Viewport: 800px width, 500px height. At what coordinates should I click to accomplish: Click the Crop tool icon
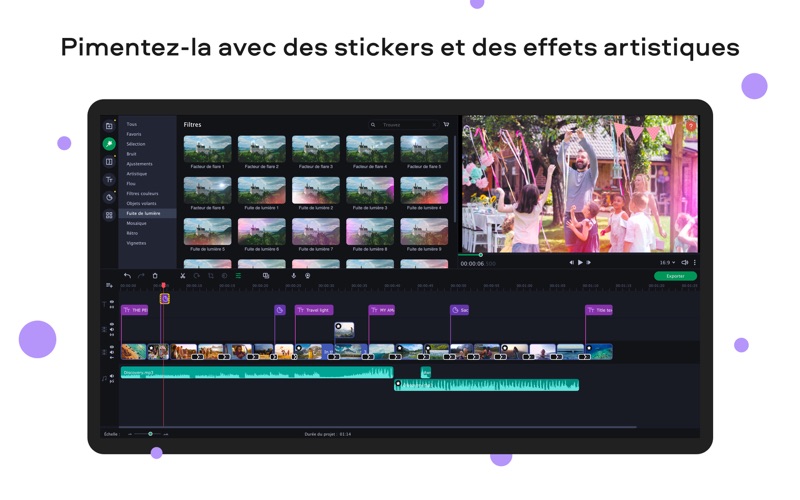(x=211, y=276)
